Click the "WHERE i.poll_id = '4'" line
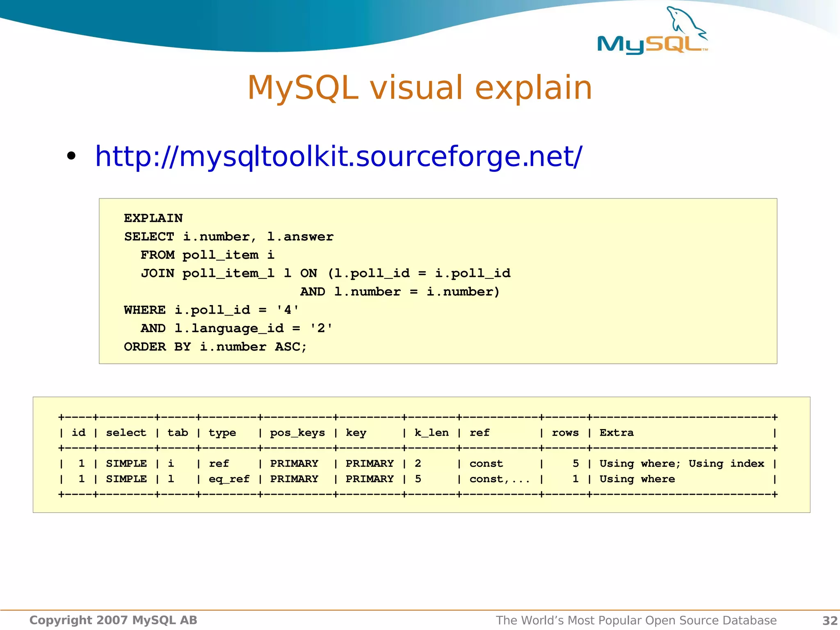The height and width of the screenshot is (630, 840). pos(212,310)
